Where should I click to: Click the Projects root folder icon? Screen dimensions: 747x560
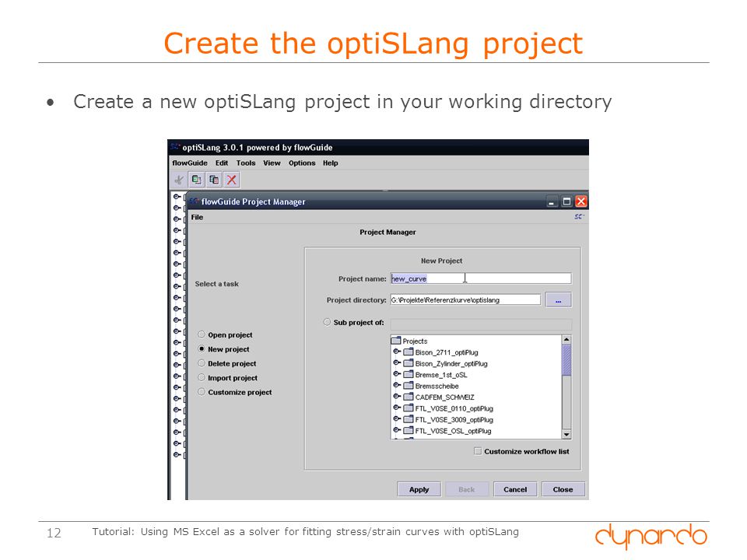click(396, 341)
